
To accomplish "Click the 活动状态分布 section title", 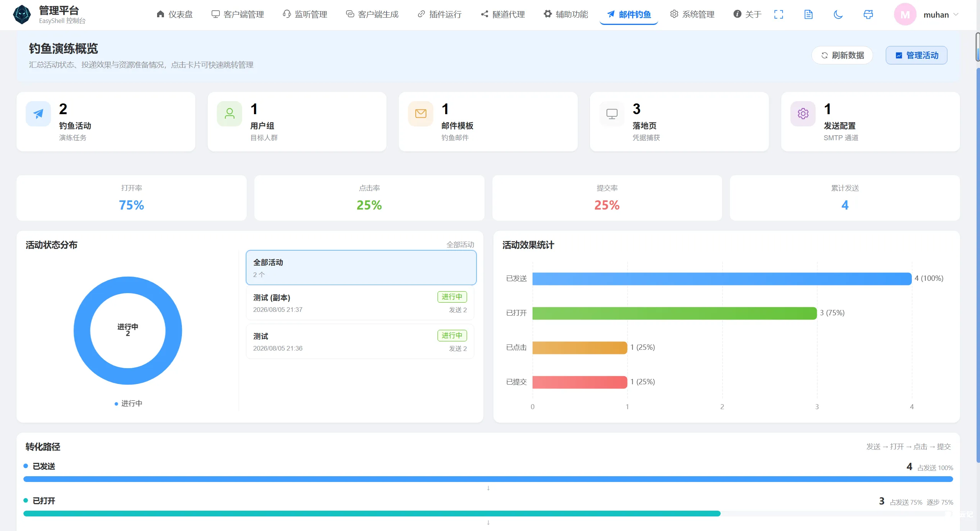I will 51,245.
